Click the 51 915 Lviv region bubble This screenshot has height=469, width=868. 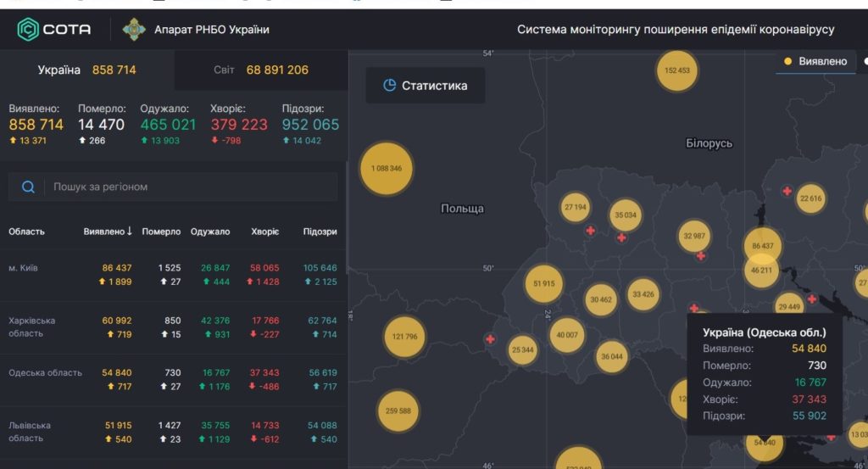543,283
